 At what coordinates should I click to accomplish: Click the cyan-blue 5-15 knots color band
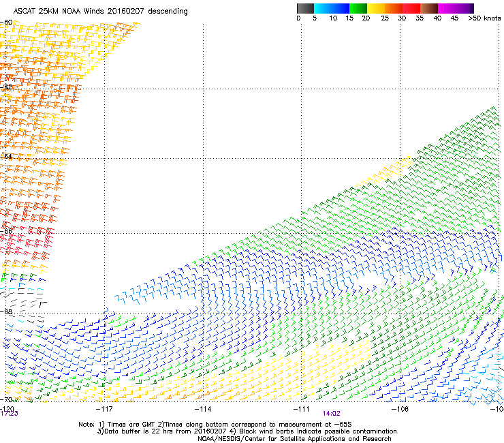pos(332,8)
